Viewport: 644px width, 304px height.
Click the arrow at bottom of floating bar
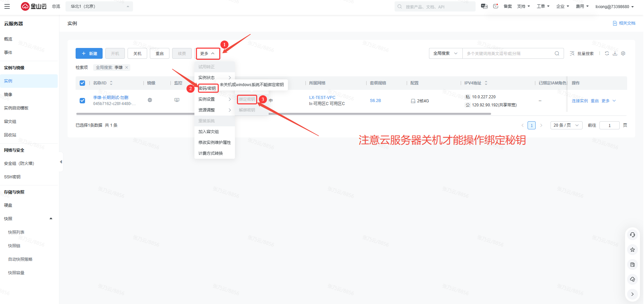pos(633,294)
